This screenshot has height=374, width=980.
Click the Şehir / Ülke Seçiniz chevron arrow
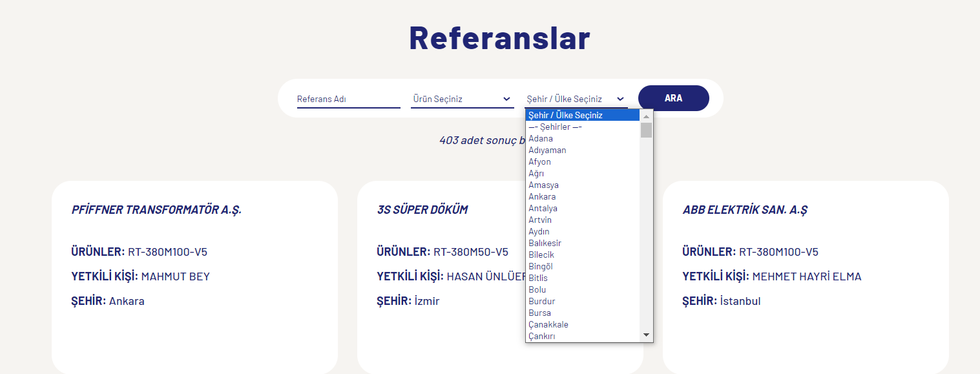pos(620,99)
